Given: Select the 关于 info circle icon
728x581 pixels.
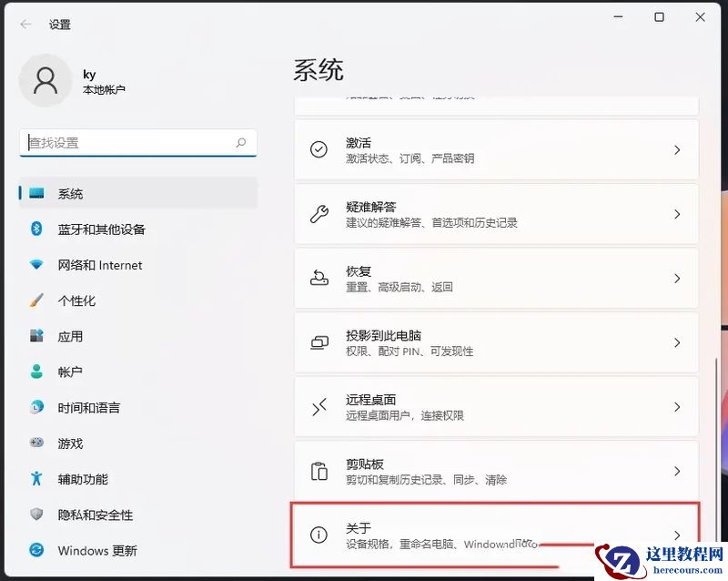Looking at the screenshot, I should [318, 536].
